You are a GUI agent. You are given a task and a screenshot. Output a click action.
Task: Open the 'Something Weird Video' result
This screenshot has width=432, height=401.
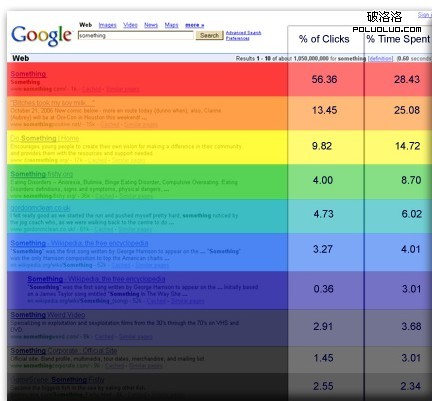click(x=48, y=315)
